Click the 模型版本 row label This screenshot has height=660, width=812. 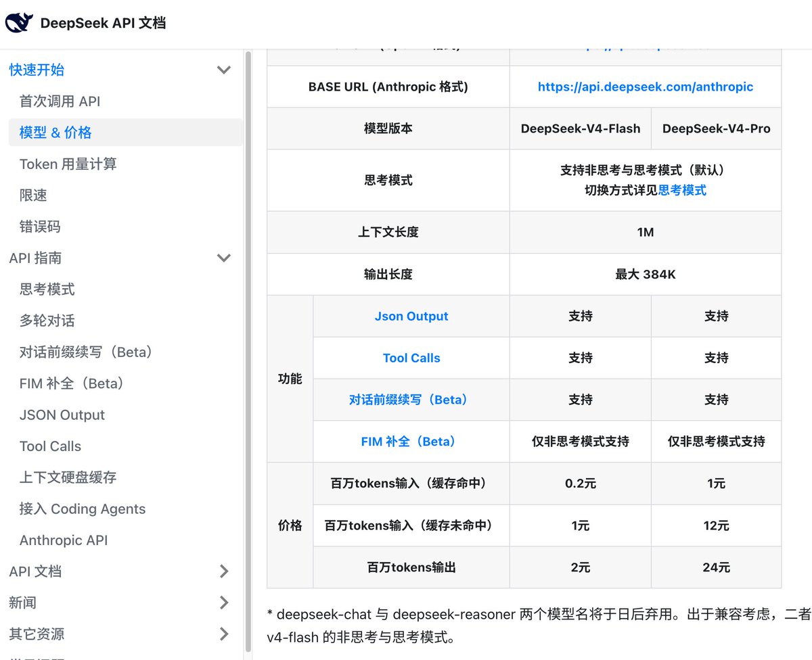click(388, 128)
